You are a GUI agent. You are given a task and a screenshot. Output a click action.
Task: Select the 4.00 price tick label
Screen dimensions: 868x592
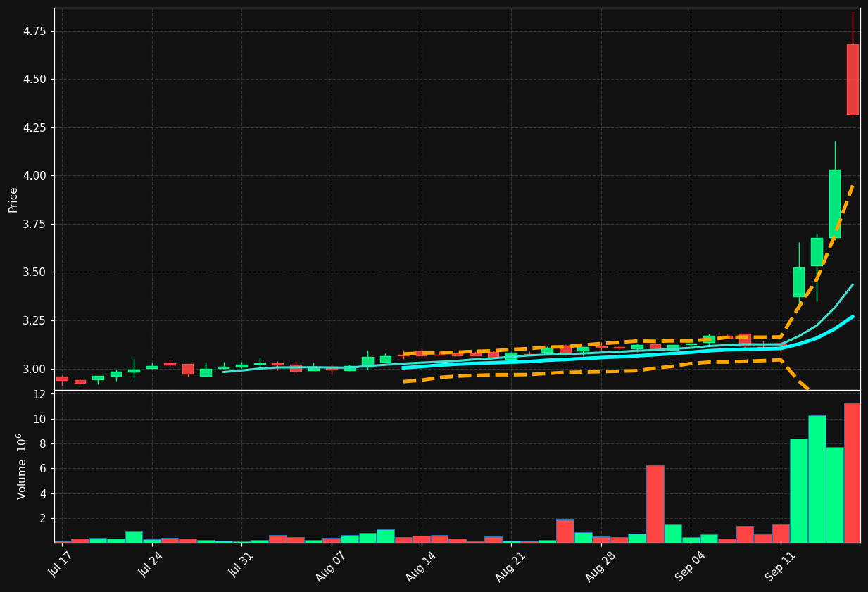click(x=34, y=176)
